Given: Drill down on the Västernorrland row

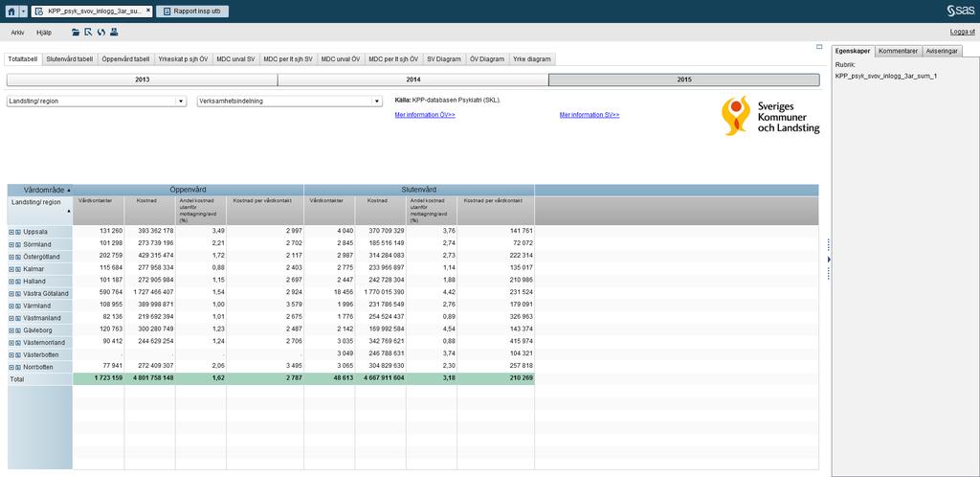Looking at the screenshot, I should (x=18, y=342).
